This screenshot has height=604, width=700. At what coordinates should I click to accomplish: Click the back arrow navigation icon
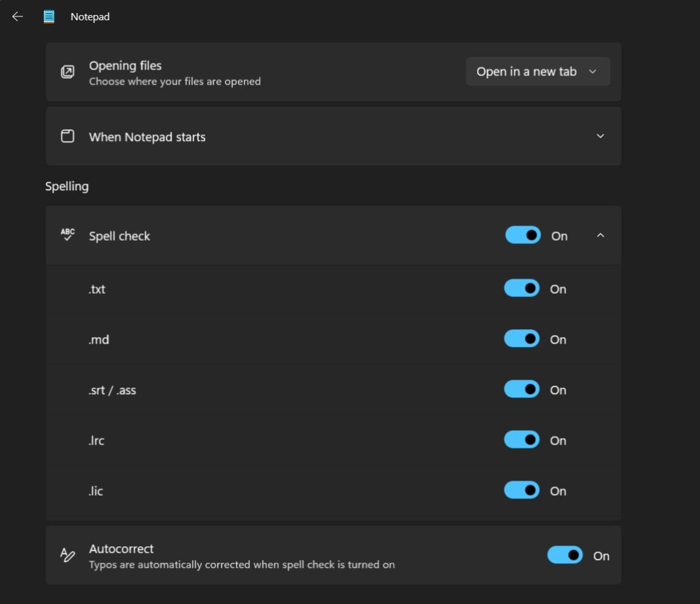point(16,16)
